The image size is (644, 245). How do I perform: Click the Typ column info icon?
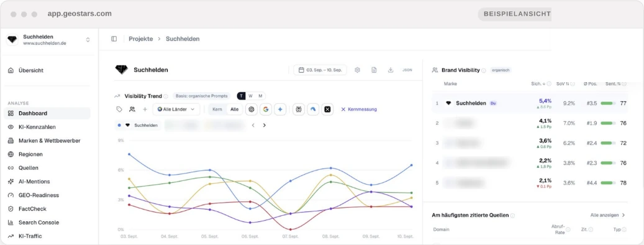(624, 229)
